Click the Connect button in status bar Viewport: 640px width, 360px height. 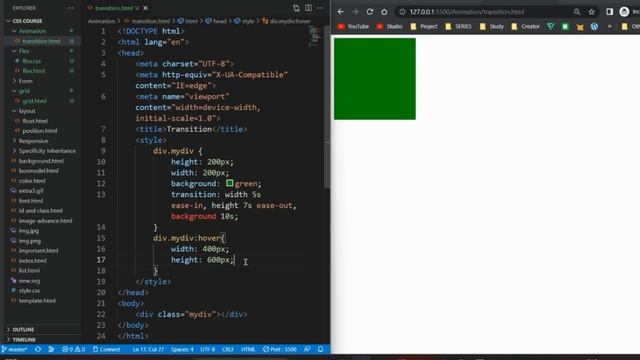tap(107, 349)
